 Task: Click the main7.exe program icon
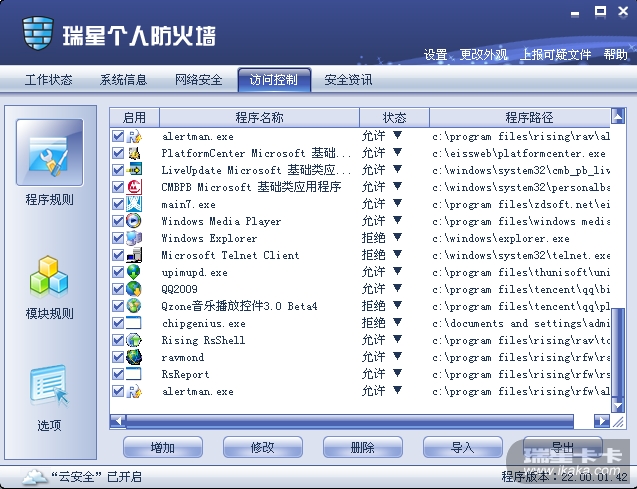coord(134,204)
